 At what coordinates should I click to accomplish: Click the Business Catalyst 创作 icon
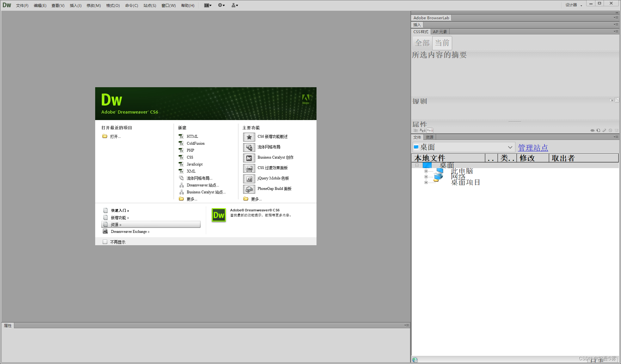[x=249, y=158]
